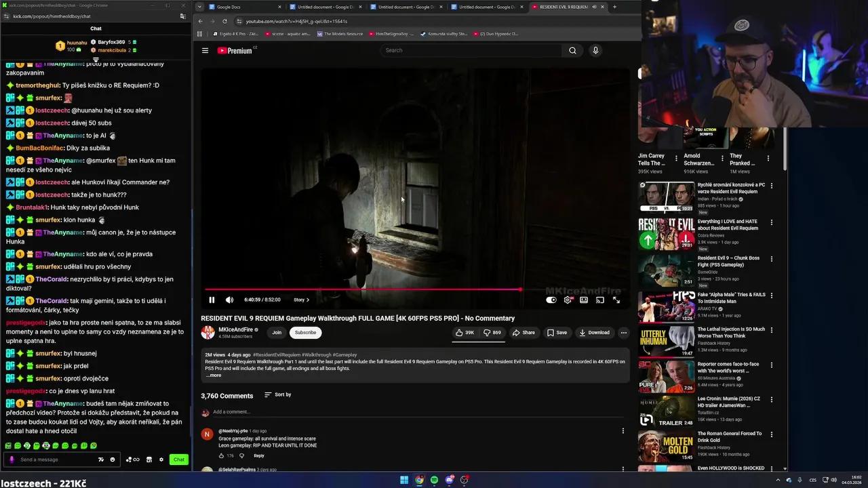Go to the YouTube Premium home logo
The image size is (868, 488).
pyautogui.click(x=235, y=50)
